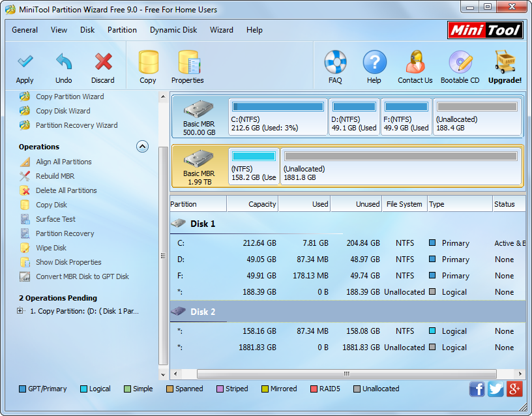
Task: Open the Partition menu
Action: click(122, 30)
